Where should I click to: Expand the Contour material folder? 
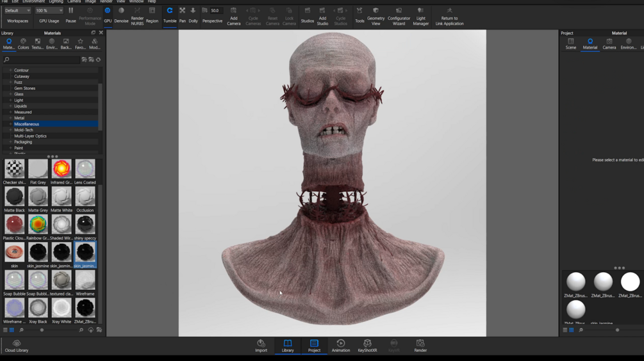coord(10,70)
